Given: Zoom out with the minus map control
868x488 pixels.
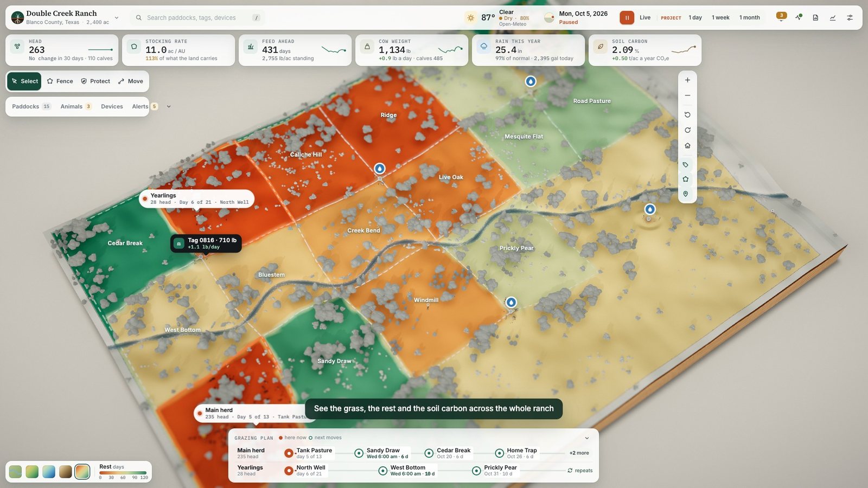Looking at the screenshot, I should [687, 95].
